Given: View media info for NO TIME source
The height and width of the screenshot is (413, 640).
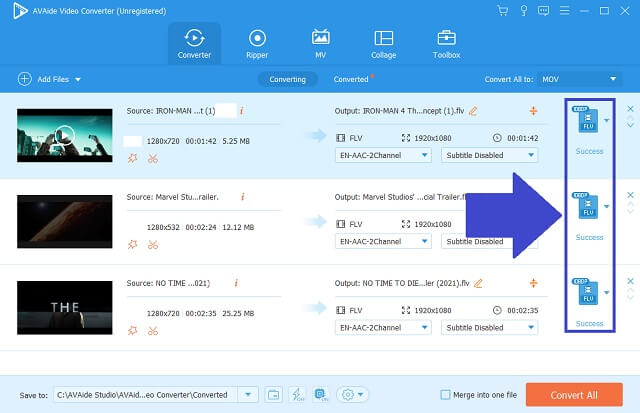Looking at the screenshot, I should click(236, 283).
